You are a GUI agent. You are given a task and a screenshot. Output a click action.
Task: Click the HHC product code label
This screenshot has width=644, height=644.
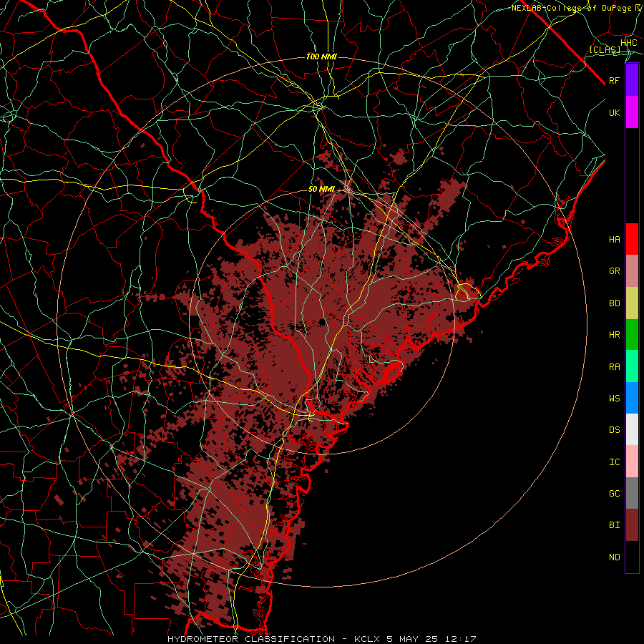point(629,43)
